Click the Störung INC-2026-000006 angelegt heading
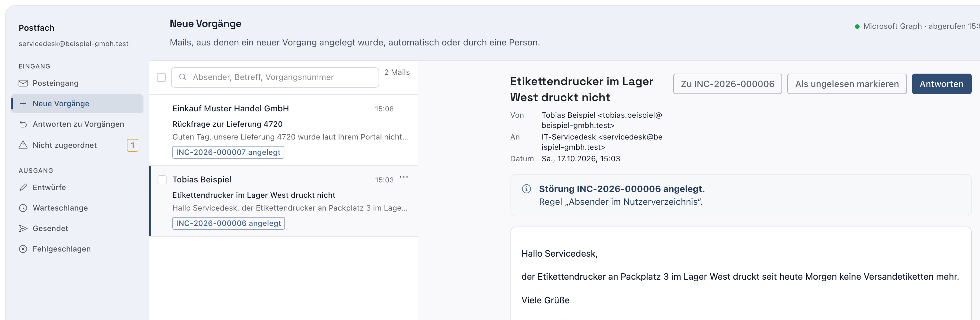 coord(622,188)
